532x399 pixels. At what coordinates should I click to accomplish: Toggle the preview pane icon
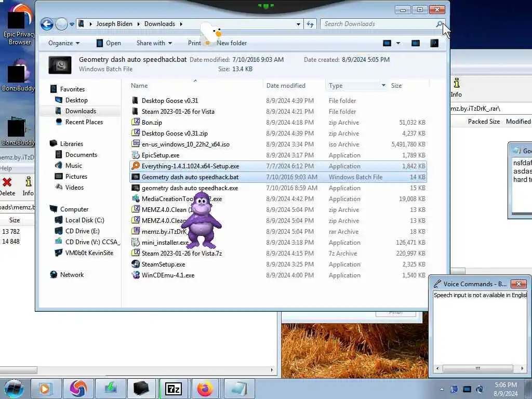[x=416, y=43]
